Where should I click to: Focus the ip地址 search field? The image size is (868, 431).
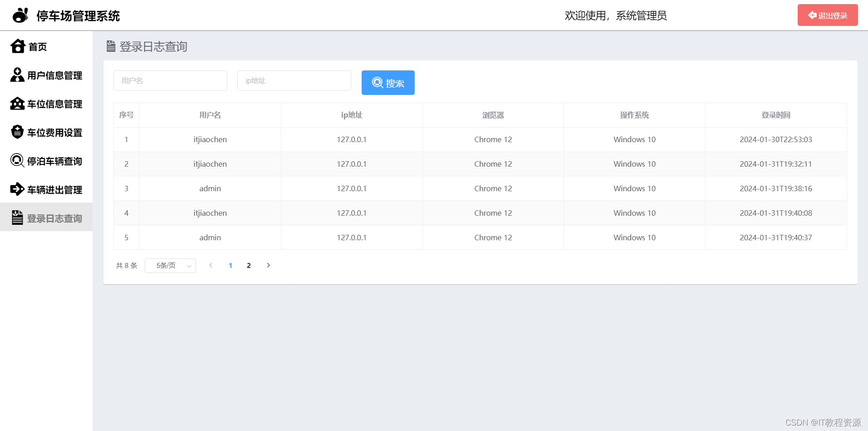tap(294, 80)
